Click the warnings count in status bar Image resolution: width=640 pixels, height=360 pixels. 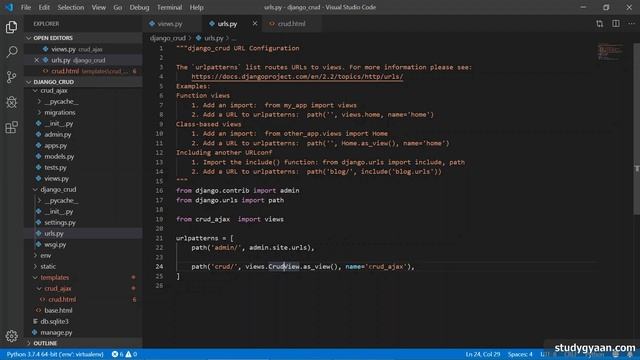(131, 354)
